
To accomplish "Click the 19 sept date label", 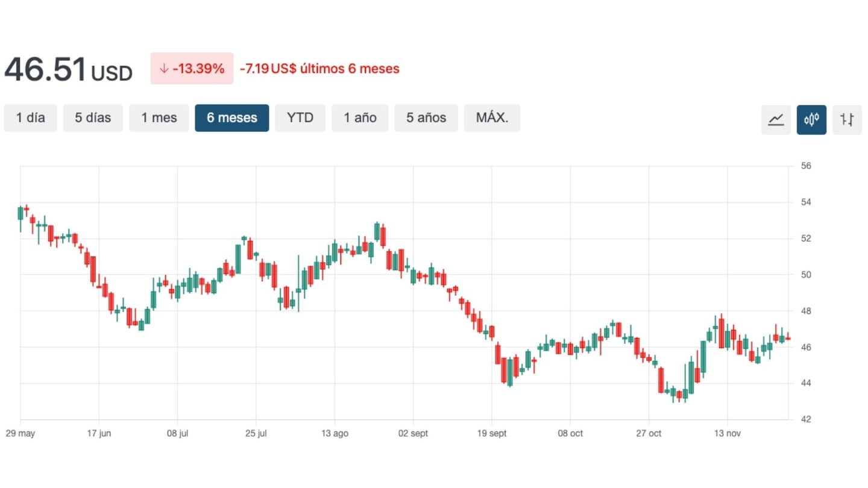I will [x=491, y=433].
